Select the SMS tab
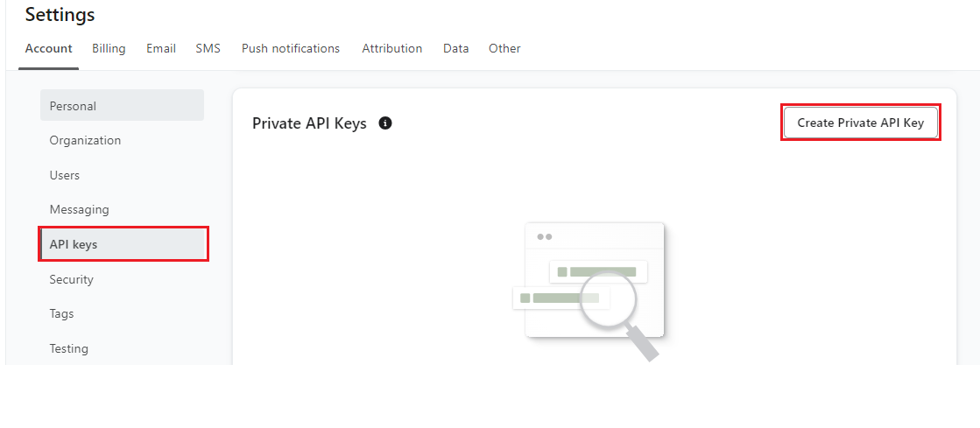 tap(208, 49)
